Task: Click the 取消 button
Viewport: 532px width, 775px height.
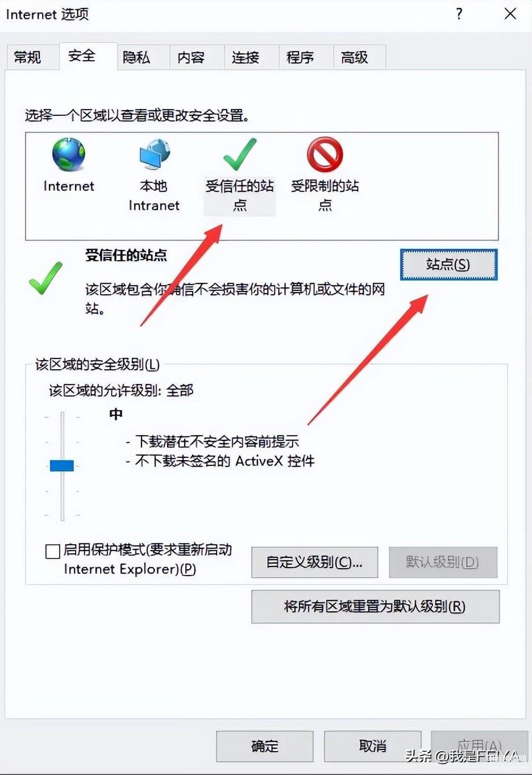Action: 373,746
